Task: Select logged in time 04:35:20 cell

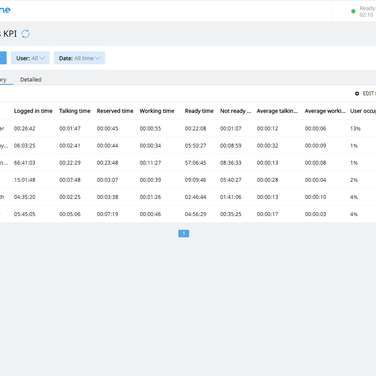Action: tap(24, 197)
